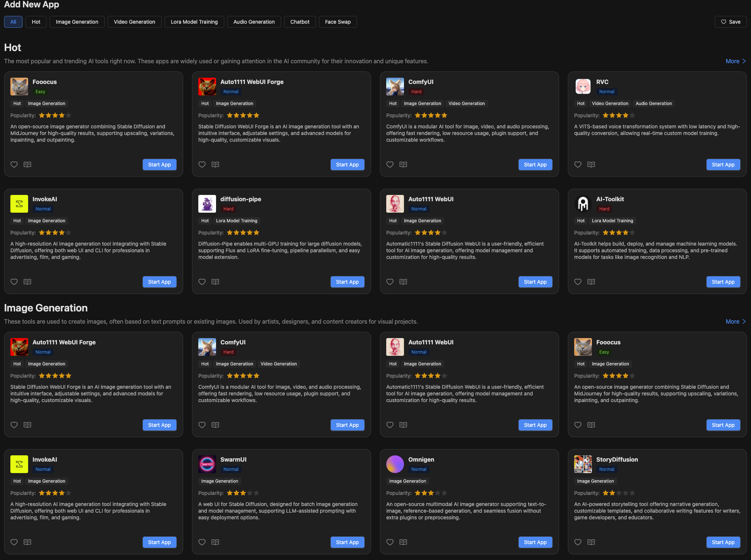Favorite the RVC app
The image size is (751, 560).
(x=578, y=165)
